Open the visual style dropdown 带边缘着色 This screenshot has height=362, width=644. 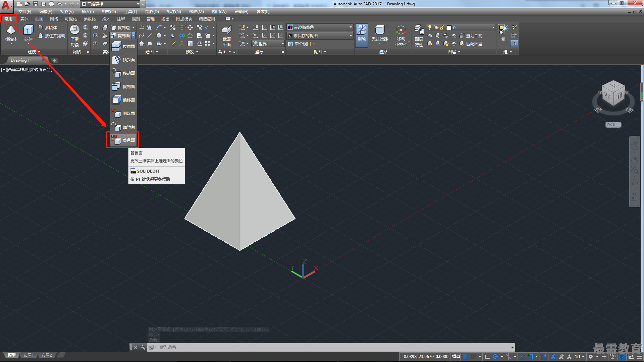tap(320, 27)
